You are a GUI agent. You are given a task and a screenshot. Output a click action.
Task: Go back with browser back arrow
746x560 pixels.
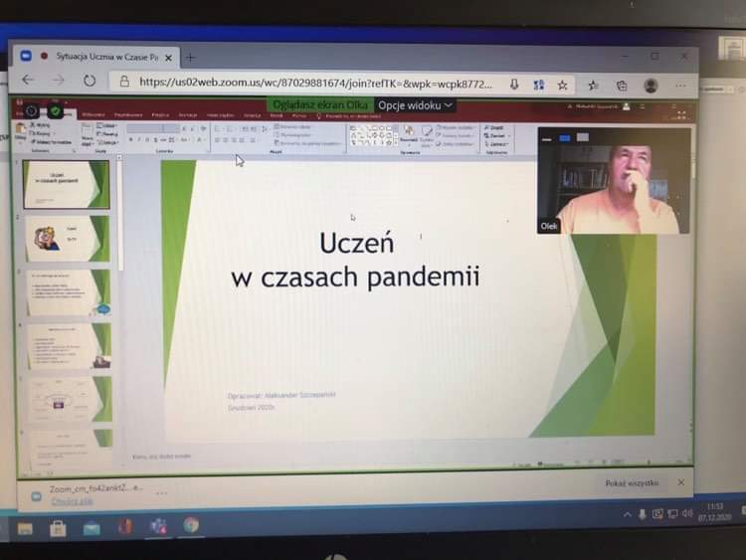[28, 80]
